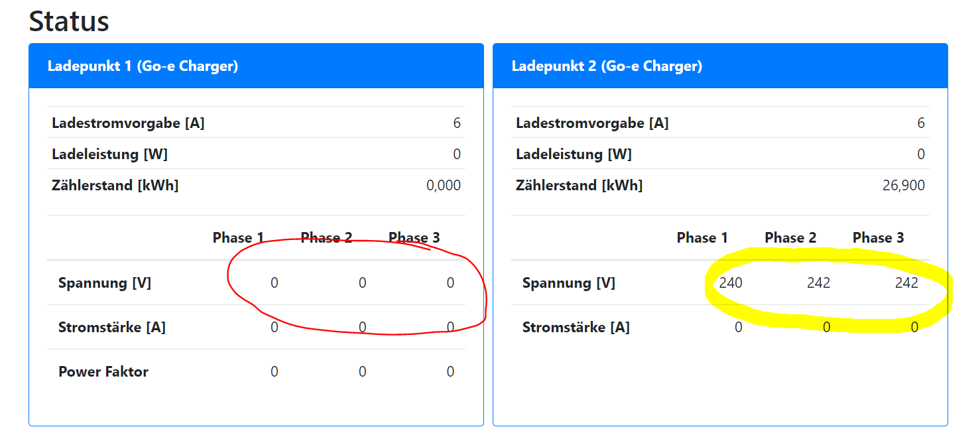Select the Ladepunkt 1 (Go-e Charger) header
The image size is (980, 431).
[x=143, y=66]
